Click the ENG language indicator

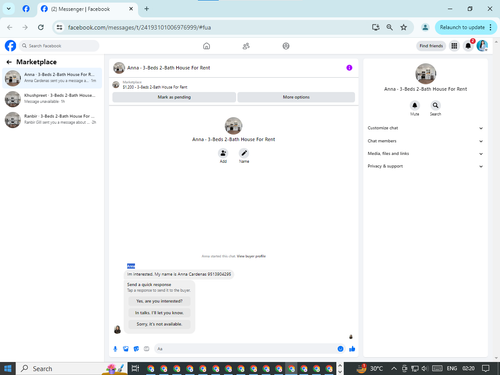[452, 368]
